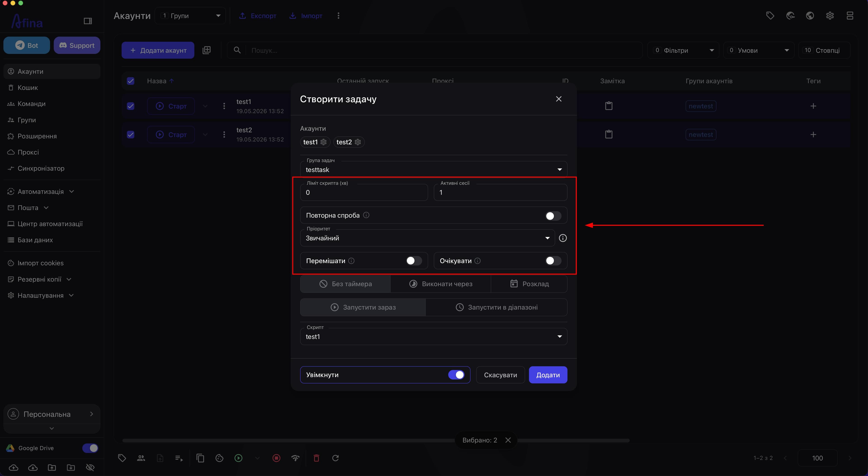
Task: Open the Група задач dropdown
Action: pos(433,169)
